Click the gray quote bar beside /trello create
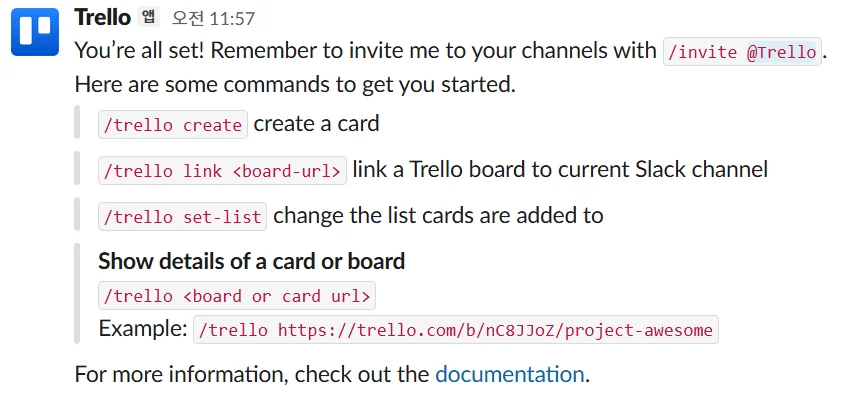864x400 pixels. pos(77,124)
